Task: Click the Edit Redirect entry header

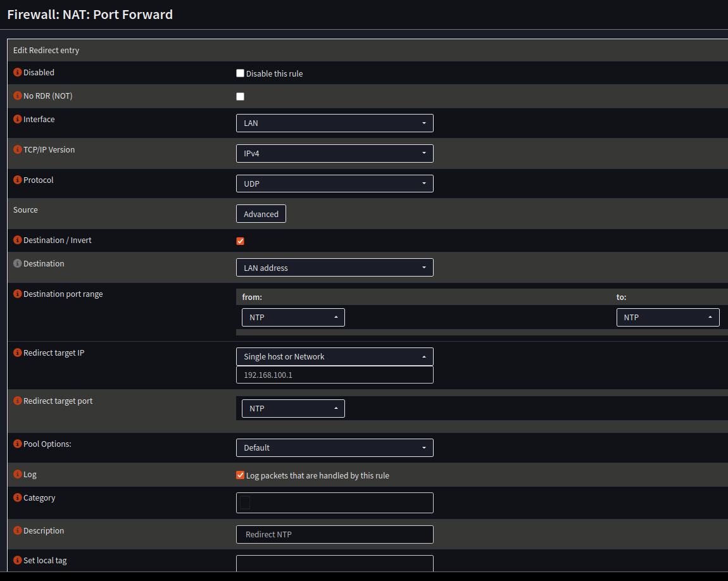Action: 47,49
